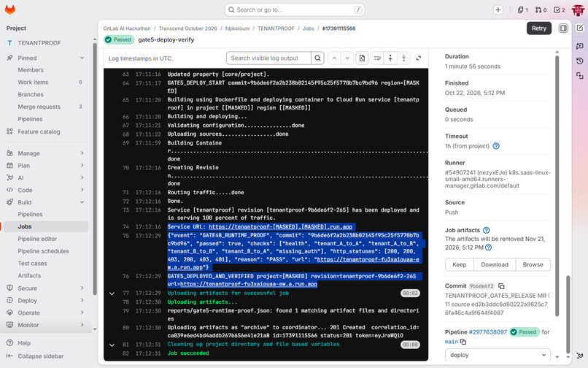Expand the Code sidebar section

tap(82, 190)
